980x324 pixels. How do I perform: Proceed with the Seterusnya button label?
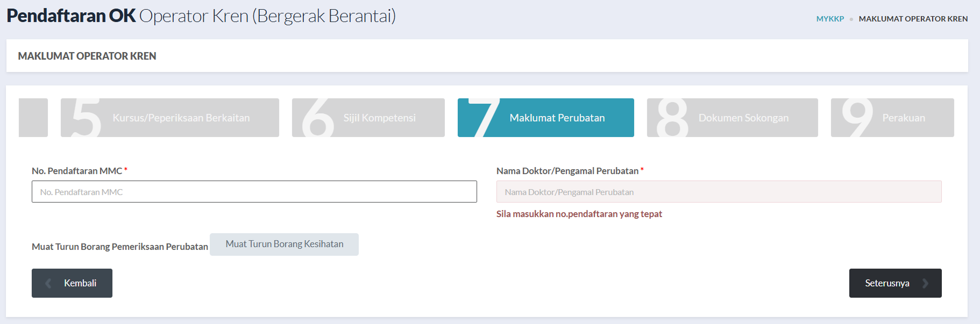point(887,283)
